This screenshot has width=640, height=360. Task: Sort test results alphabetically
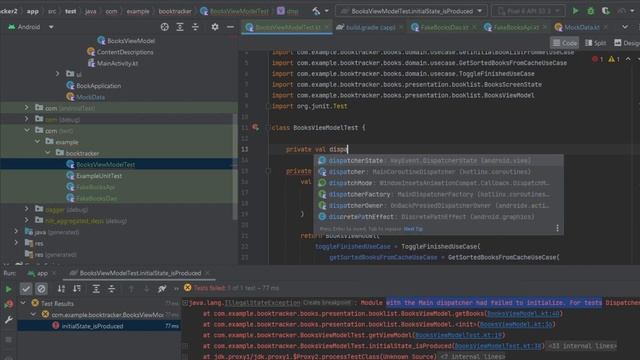61,289
